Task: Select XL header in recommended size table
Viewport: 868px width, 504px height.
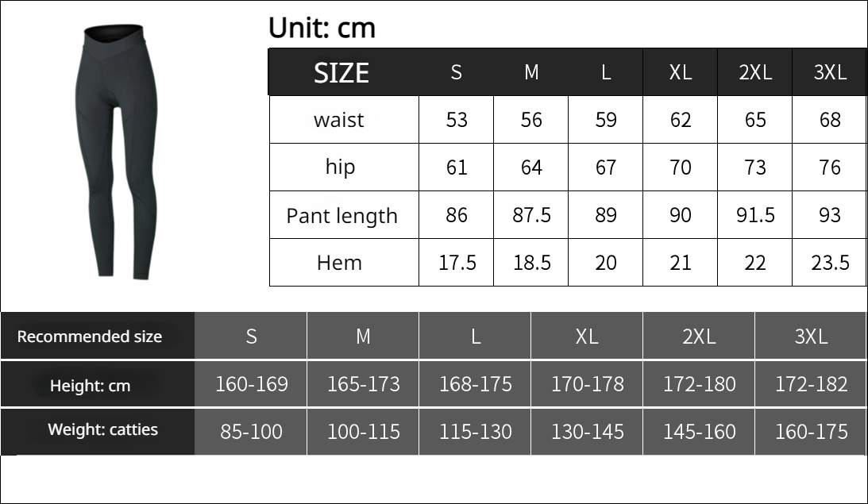Action: 587,337
